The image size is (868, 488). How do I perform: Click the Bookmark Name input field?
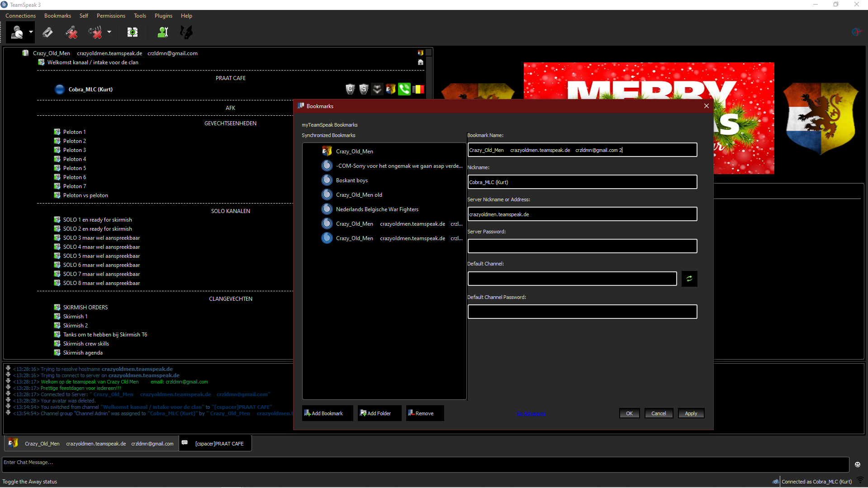tap(582, 150)
